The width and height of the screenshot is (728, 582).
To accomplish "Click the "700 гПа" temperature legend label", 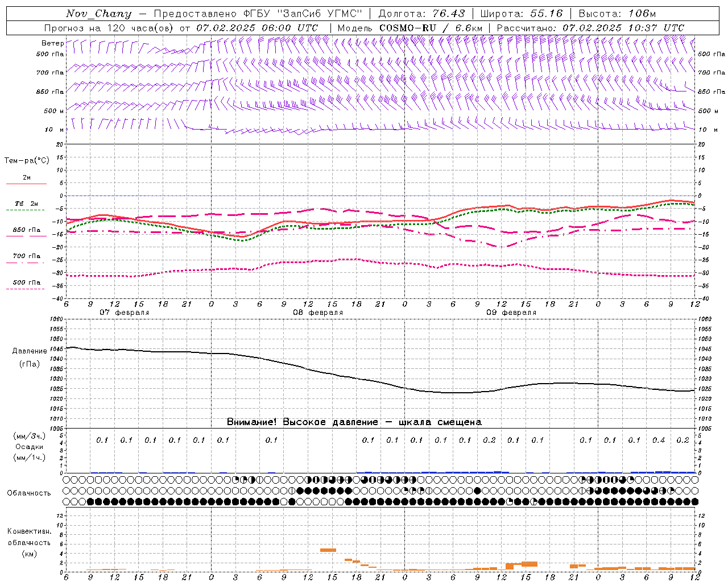I will (x=26, y=256).
